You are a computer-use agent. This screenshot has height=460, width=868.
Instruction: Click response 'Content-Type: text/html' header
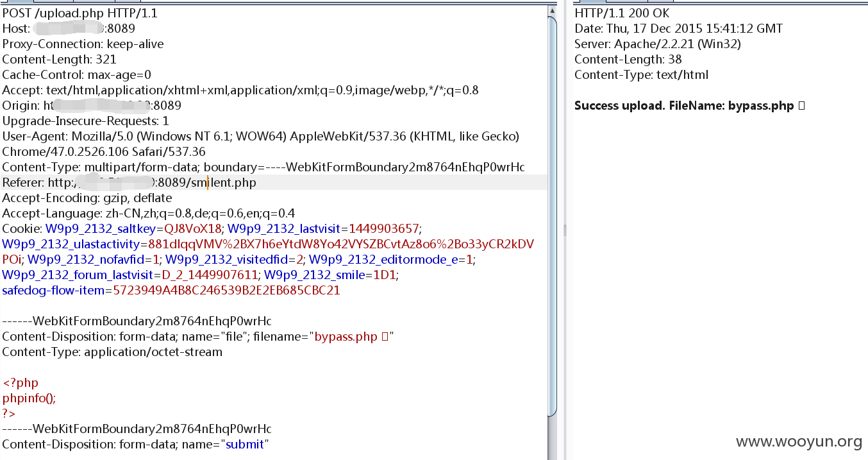642,74
